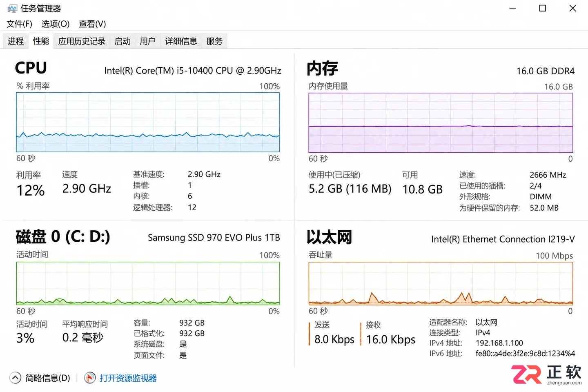The image size is (588, 392).
Task: Click the 以太网 heading
Action: (329, 237)
